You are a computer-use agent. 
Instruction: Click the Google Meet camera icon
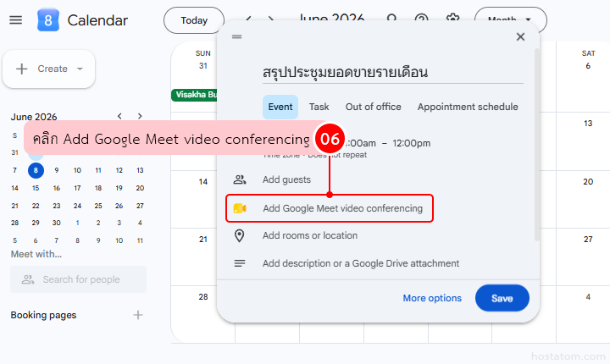pyautogui.click(x=240, y=208)
